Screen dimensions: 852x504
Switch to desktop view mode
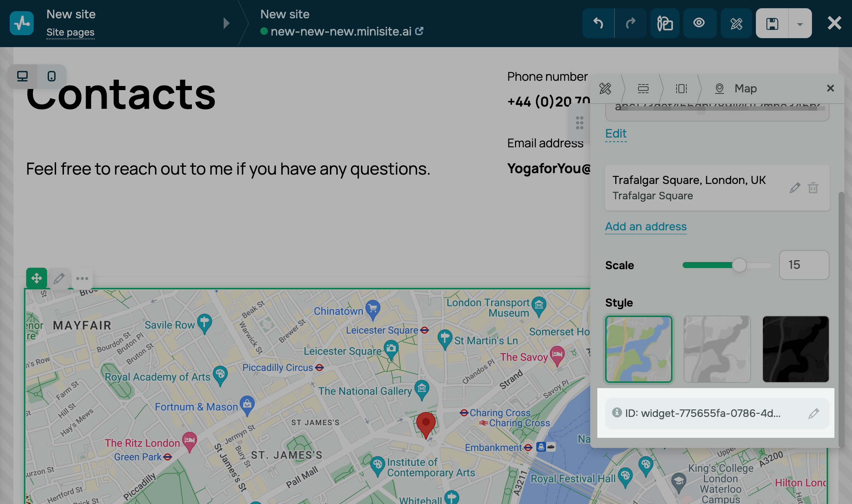coord(22,76)
